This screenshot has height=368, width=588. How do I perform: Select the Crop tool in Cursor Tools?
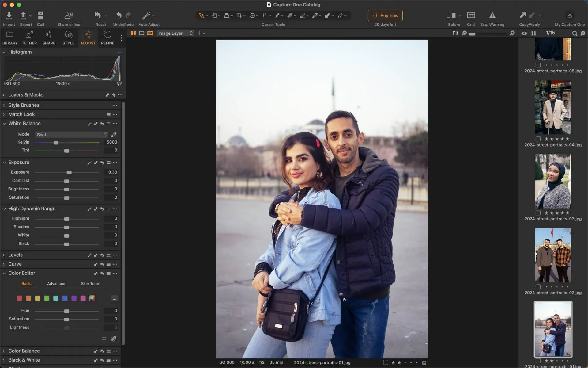240,15
